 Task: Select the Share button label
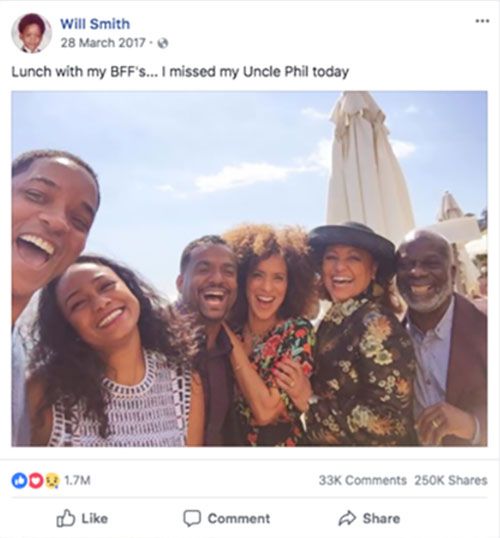tap(381, 518)
